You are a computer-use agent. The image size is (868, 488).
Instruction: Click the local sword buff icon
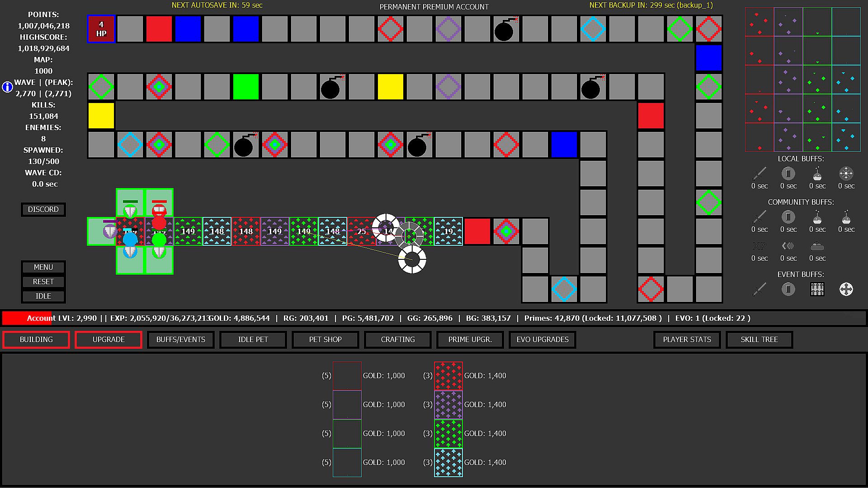coord(759,174)
